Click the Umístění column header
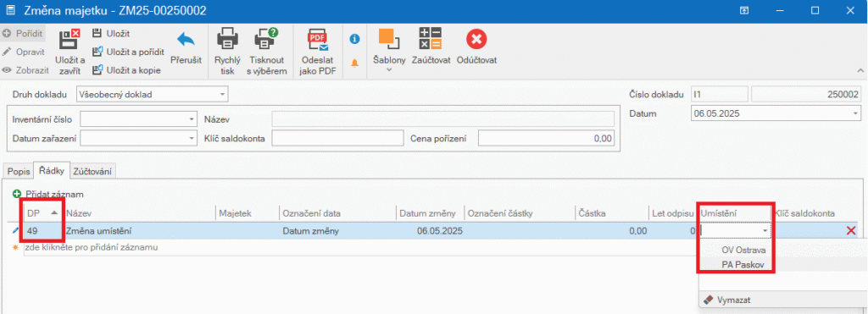 (x=735, y=213)
